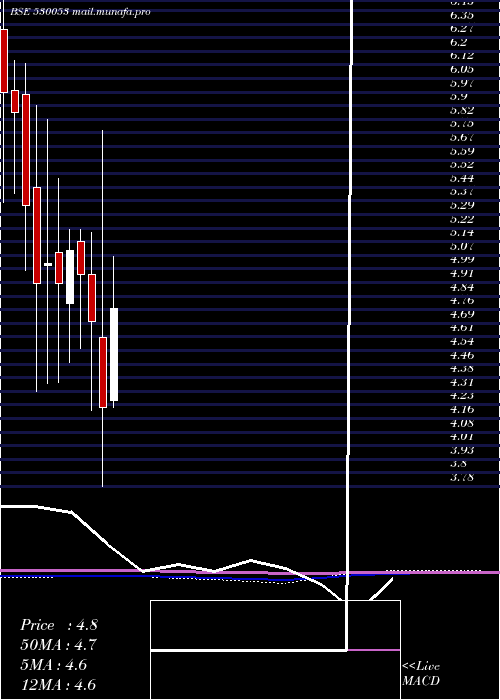This screenshot has height=700, width=500.
Task: Select the 4.99 price level label
Action: pos(462,260)
